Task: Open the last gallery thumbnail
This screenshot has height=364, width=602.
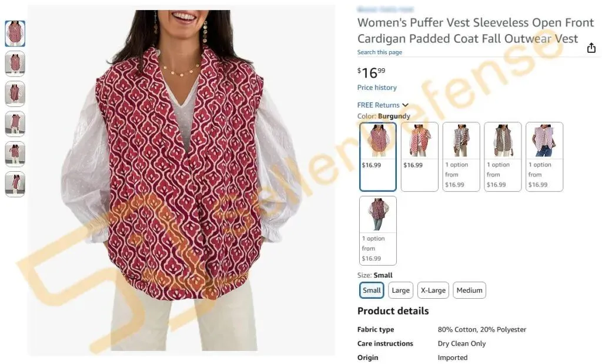Action: click(15, 184)
